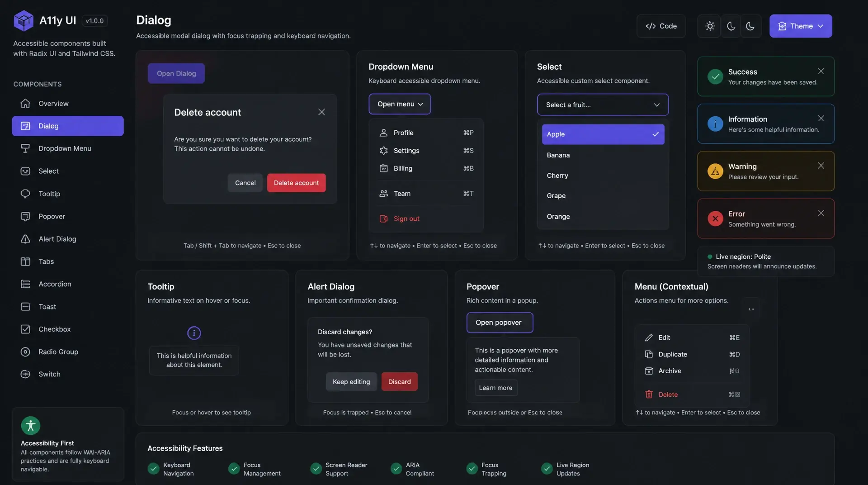Dismiss the Error toast
Image resolution: width=868 pixels, height=485 pixels.
(x=821, y=214)
